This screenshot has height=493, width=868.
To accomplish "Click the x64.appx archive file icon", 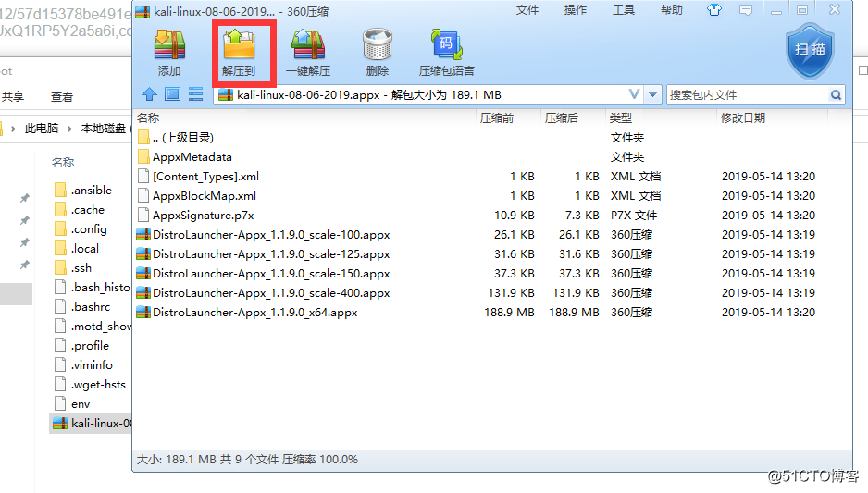I will tap(143, 312).
